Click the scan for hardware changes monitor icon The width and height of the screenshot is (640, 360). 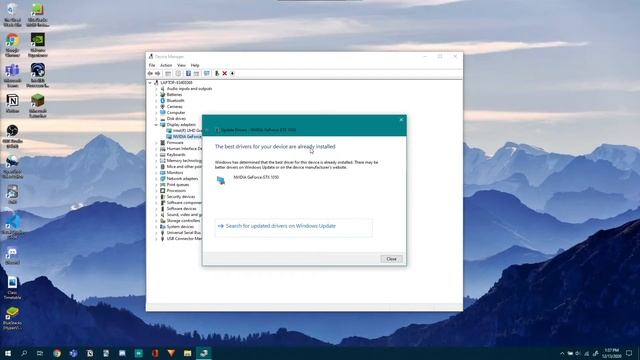(x=207, y=73)
